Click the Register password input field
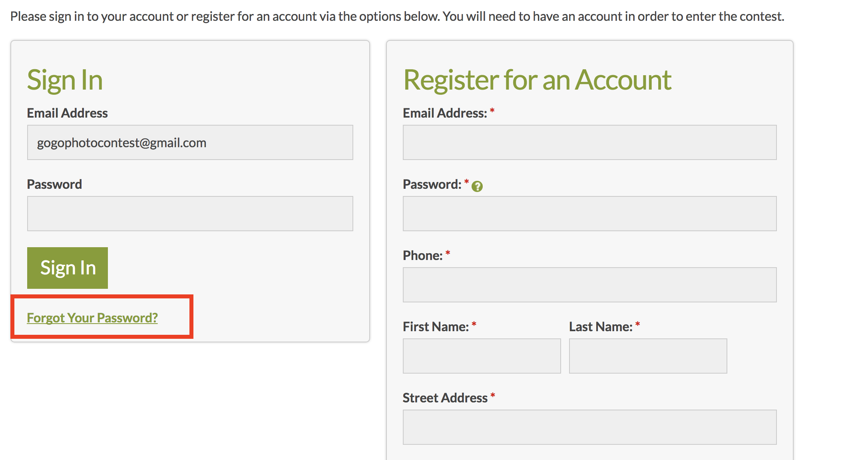Viewport: 868px width, 460px height. (590, 214)
